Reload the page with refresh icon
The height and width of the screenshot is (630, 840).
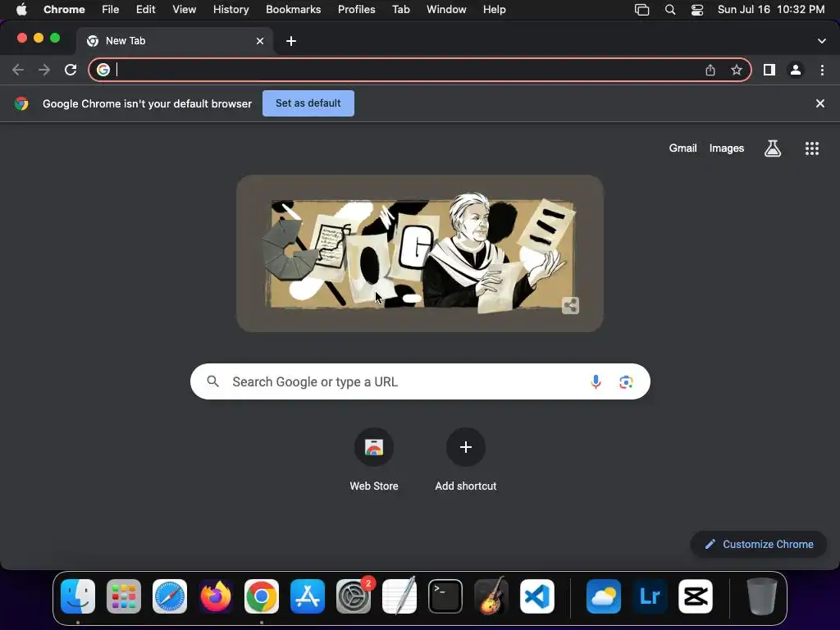coord(71,70)
